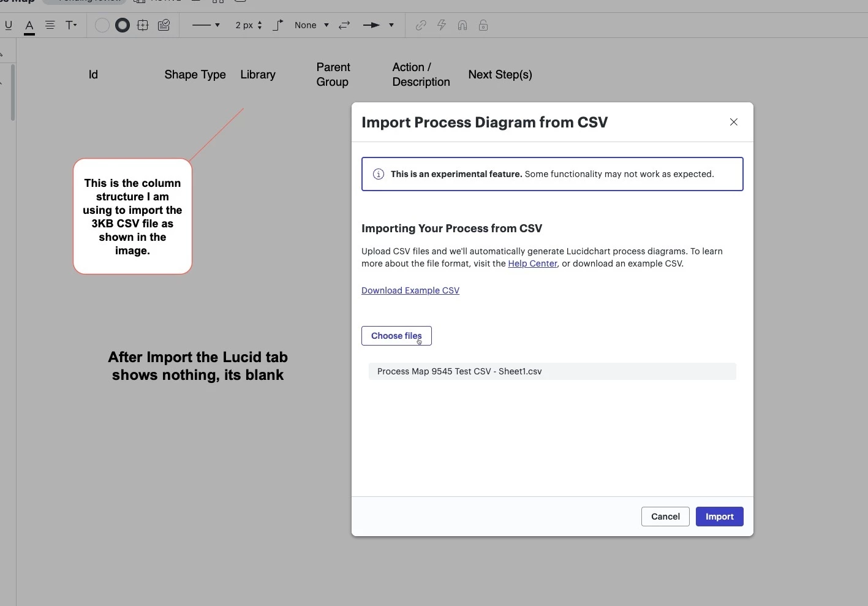Click the link icon in toolbar
Screen dimensions: 868x606
click(x=421, y=25)
